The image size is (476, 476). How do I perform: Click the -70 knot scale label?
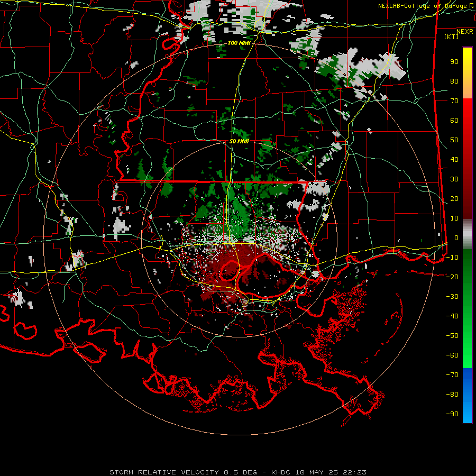[x=452, y=374]
